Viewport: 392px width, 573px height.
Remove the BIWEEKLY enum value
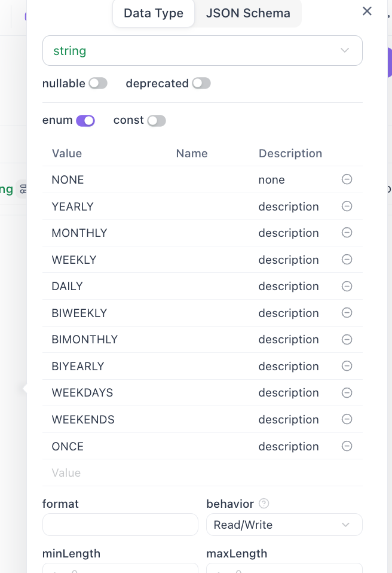(x=347, y=313)
